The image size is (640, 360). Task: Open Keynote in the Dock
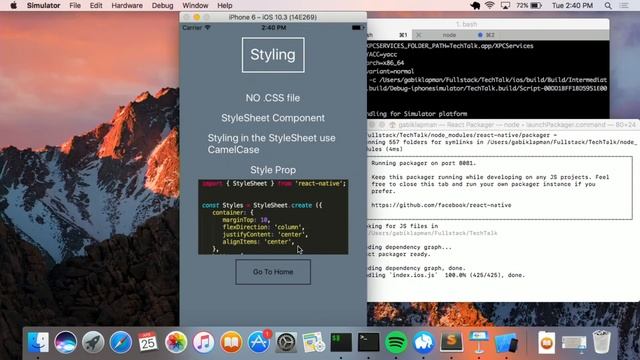click(x=479, y=342)
